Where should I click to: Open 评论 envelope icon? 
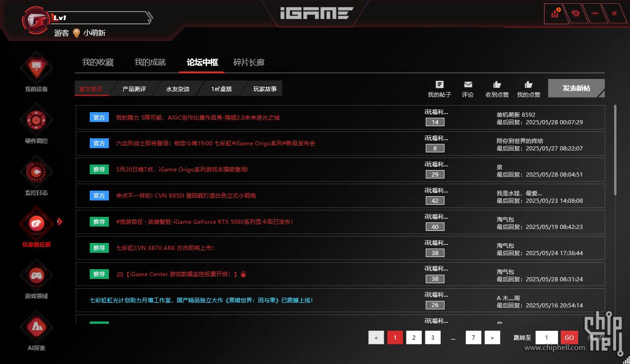click(468, 85)
